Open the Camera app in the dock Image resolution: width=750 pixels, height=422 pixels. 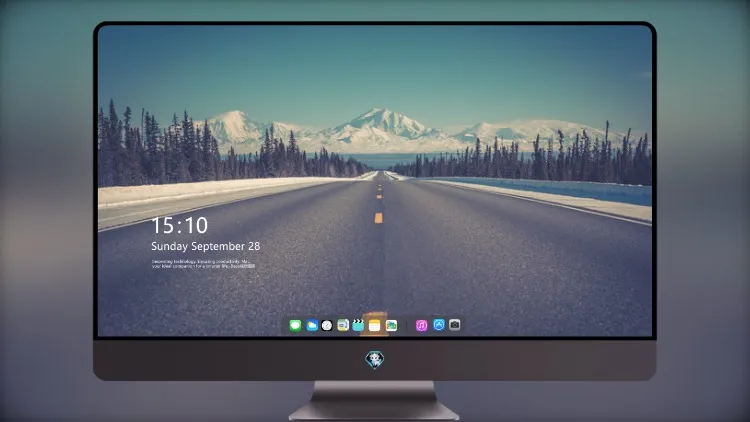[454, 325]
